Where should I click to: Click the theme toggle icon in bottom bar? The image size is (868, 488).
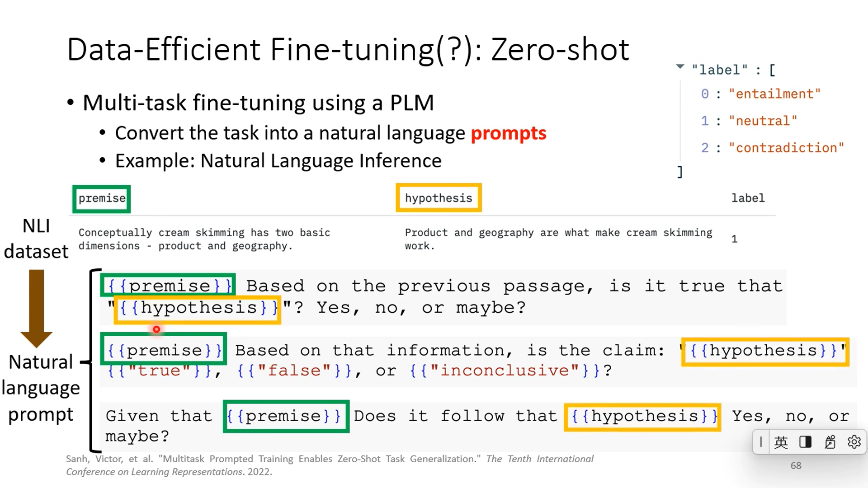coord(806,441)
